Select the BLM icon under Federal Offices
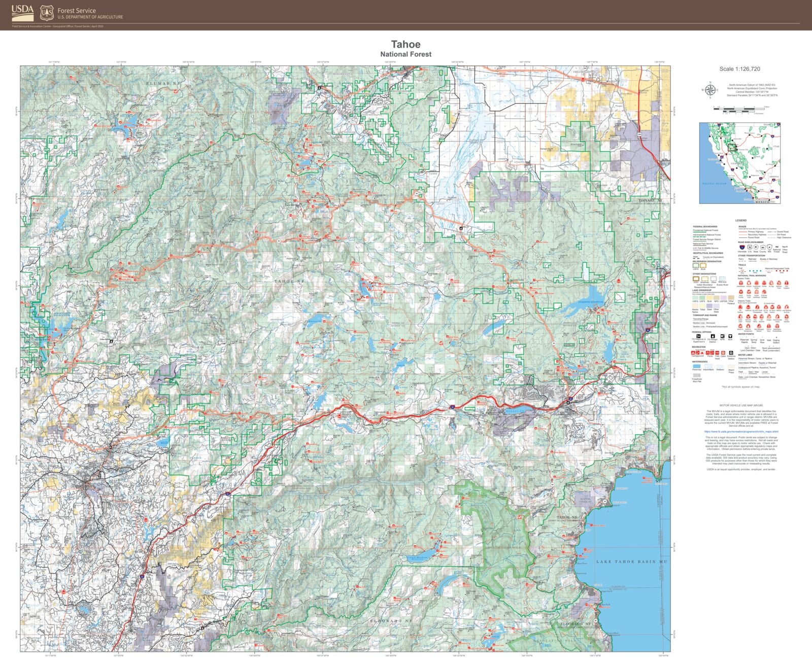This screenshot has height=667, width=812. point(730,336)
